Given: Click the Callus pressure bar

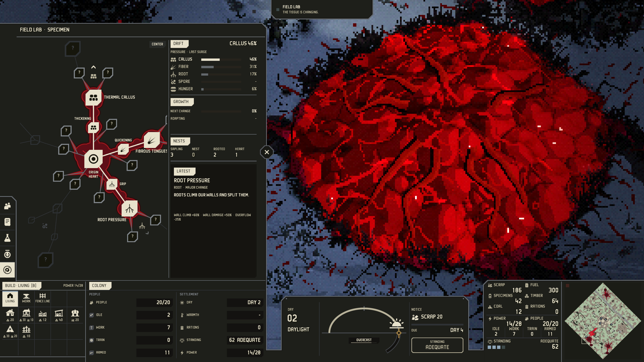Looking at the screenshot, I should 221,59.
